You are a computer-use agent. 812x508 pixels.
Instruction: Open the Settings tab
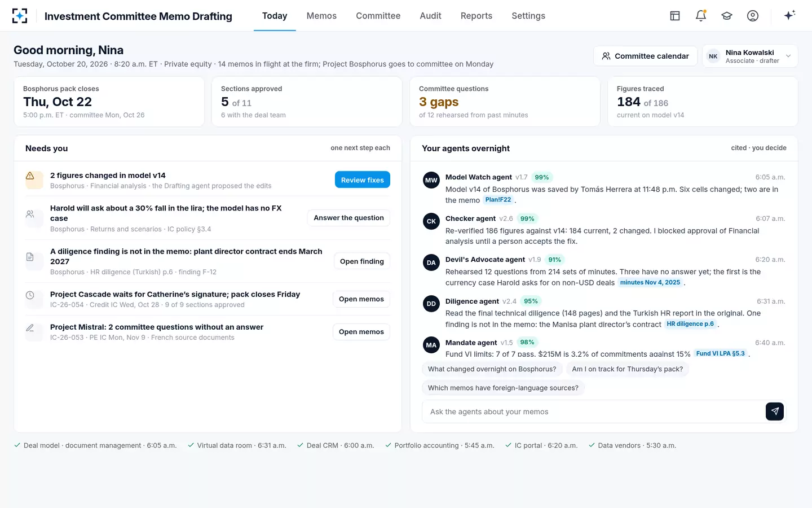point(528,16)
